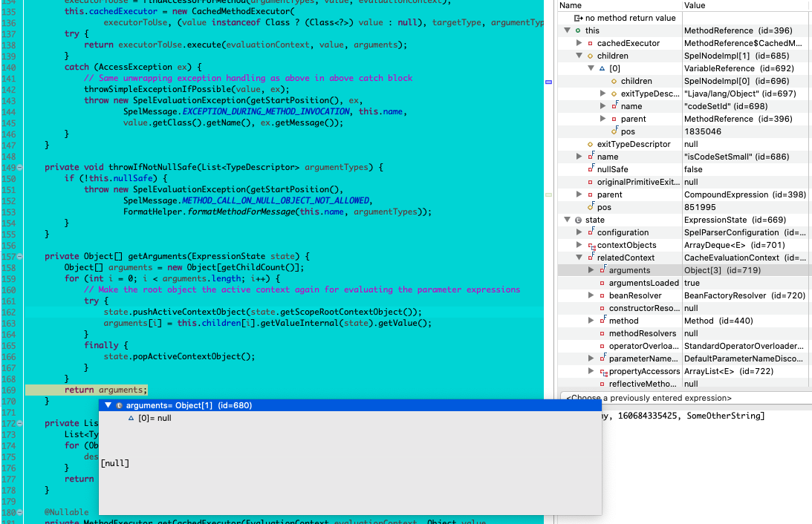The height and width of the screenshot is (524, 812).
Task: Expand the parameterName... node
Action: coord(591,358)
